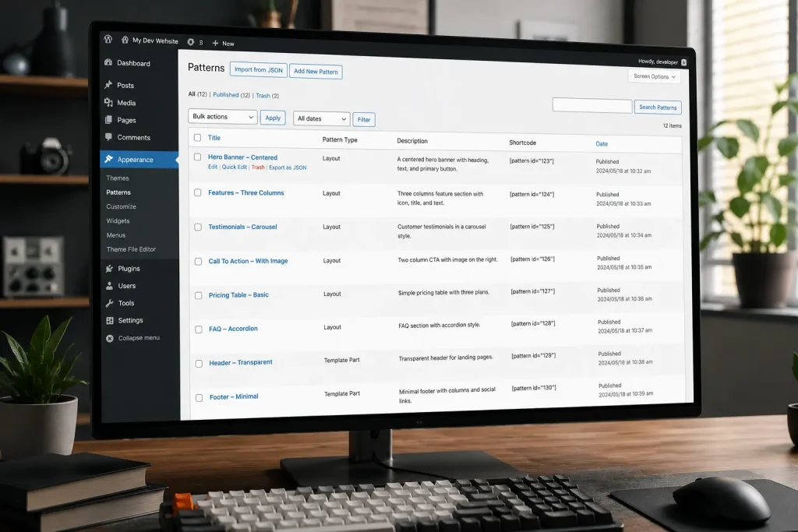Click the WordPress logo icon
This screenshot has width=798, height=532.
[x=108, y=39]
